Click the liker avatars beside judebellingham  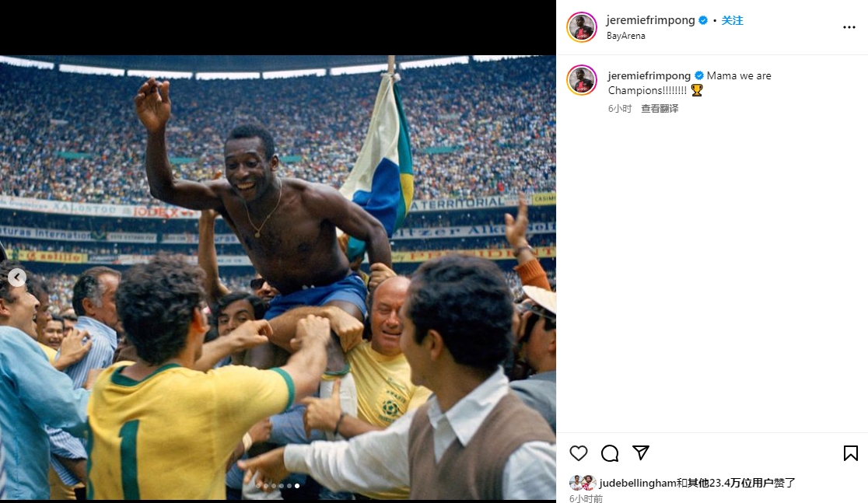[583, 483]
